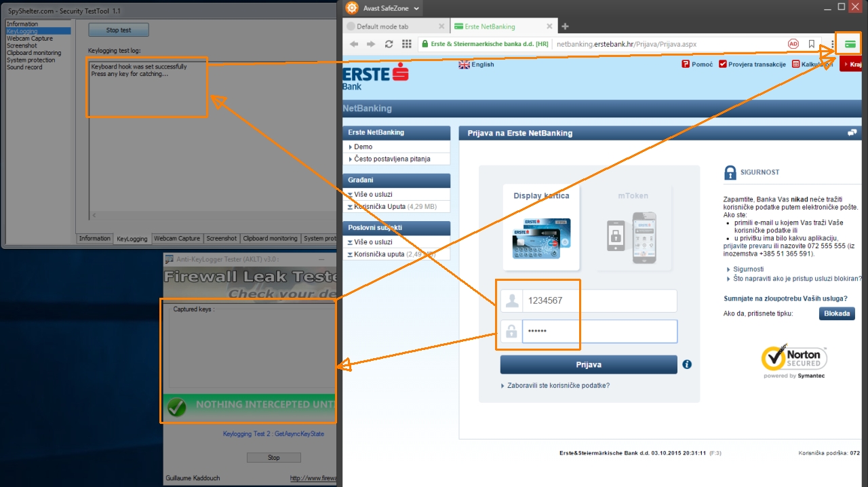Screen dimensions: 868x487
Task: Open the Clipboard monitoring bottom tab
Action: tap(270, 238)
